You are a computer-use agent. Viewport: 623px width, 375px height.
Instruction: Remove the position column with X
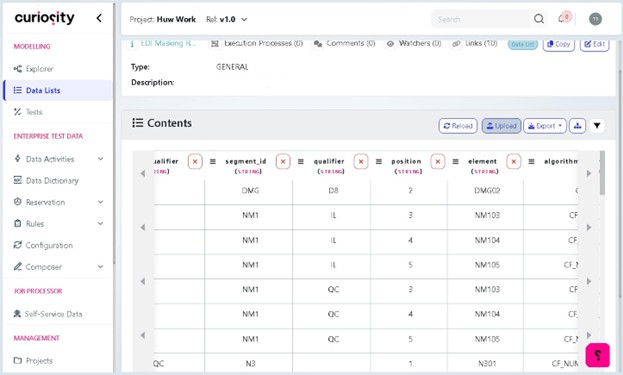437,161
